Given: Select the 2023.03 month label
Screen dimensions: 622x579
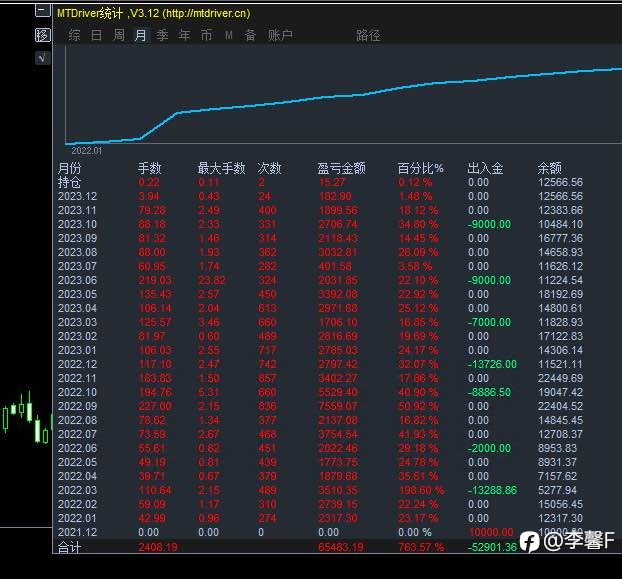Looking at the screenshot, I should point(77,322).
